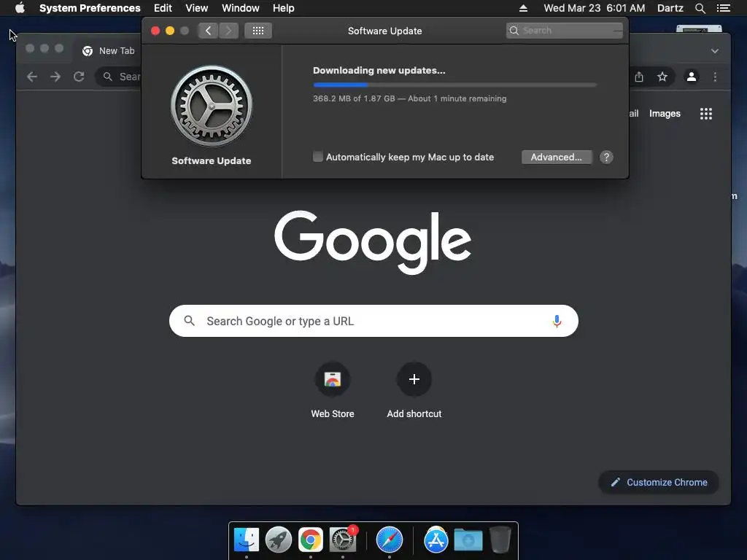Click the Search Google or type a URL box
The width and height of the screenshot is (747, 560).
pyautogui.click(x=373, y=321)
